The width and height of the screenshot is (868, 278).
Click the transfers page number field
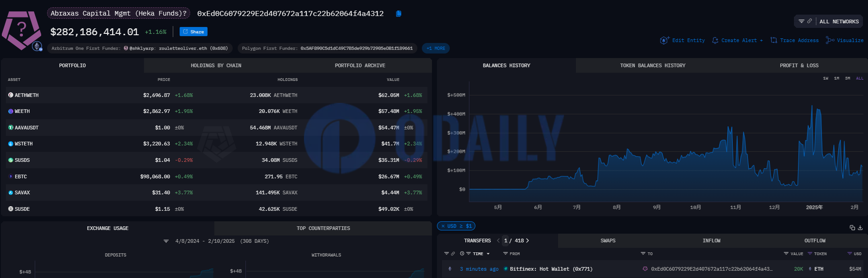tap(506, 241)
